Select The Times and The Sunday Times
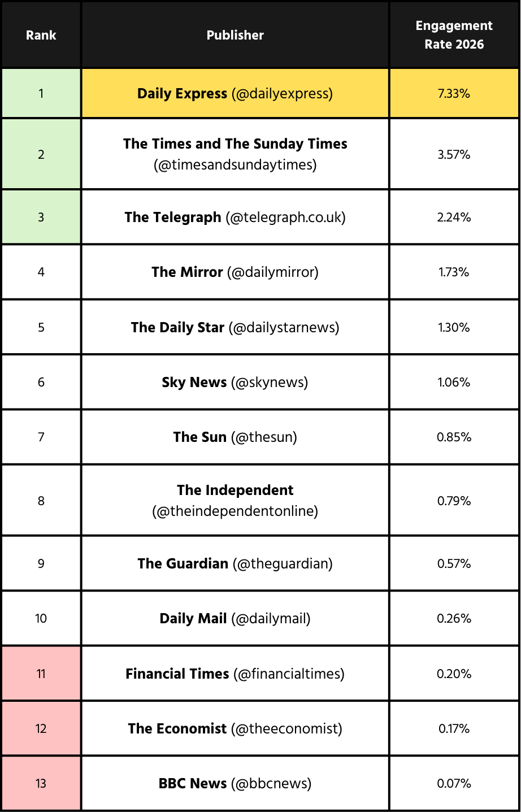The height and width of the screenshot is (812, 521). tap(235, 154)
